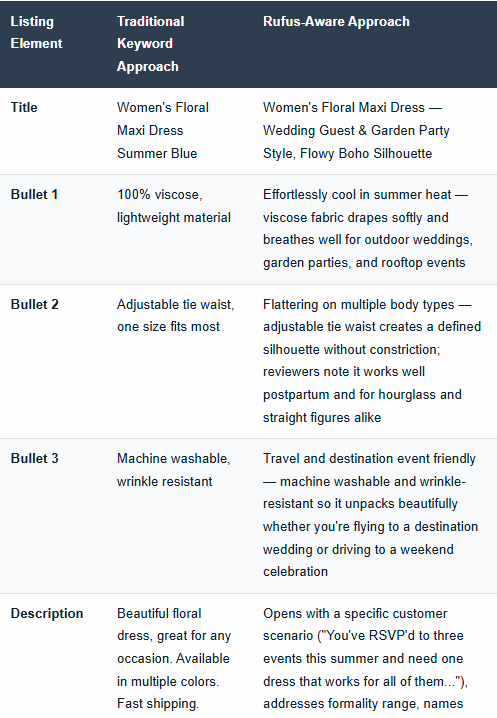Image resolution: width=497 pixels, height=718 pixels.
Task: Select 'Machine washable, wrinkle resistant' cell
Action: [174, 470]
